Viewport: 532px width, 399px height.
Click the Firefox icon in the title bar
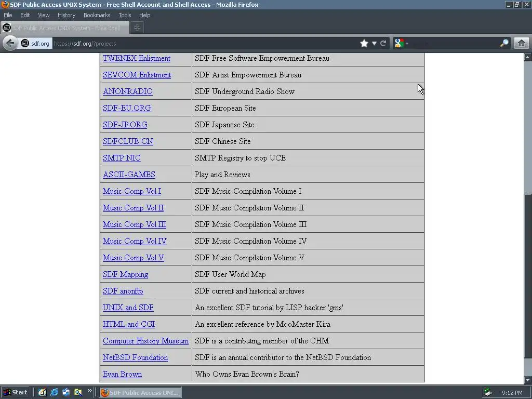point(5,4)
